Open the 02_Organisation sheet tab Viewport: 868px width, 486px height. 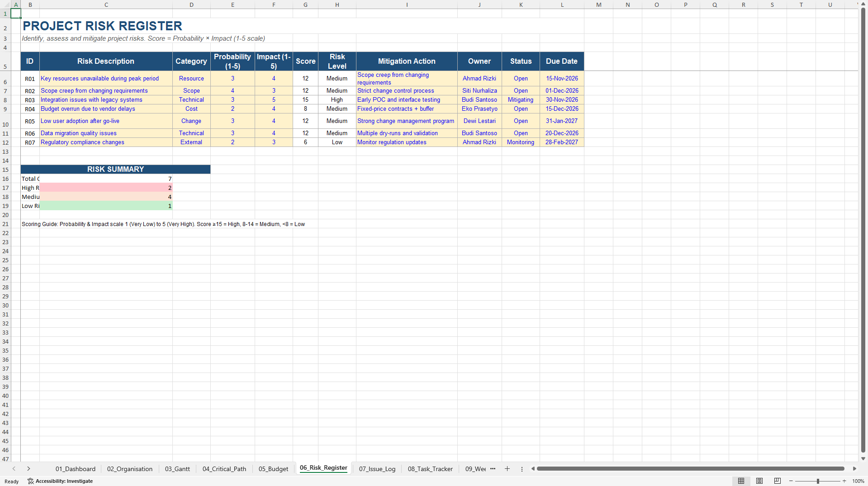coord(130,469)
